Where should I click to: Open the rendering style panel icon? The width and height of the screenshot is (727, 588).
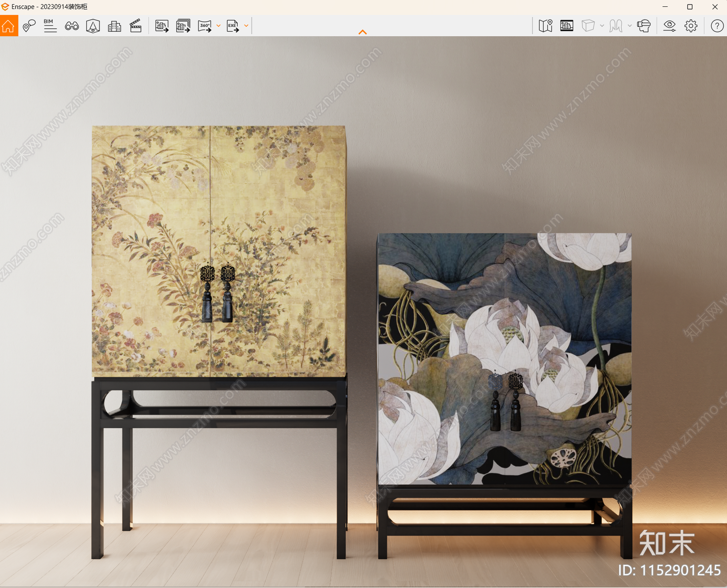(x=567, y=26)
